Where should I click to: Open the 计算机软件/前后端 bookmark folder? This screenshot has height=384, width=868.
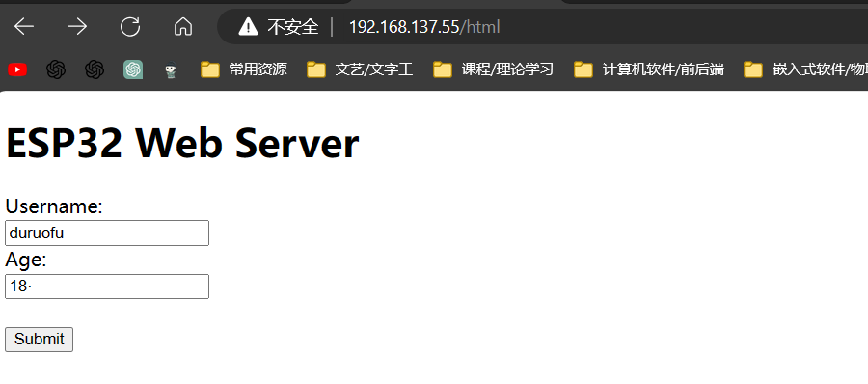click(649, 69)
